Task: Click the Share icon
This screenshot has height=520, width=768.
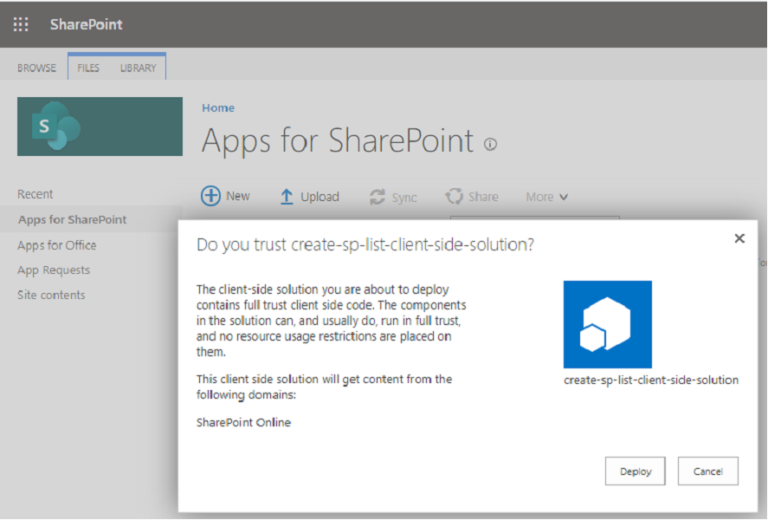Action: pyautogui.click(x=454, y=197)
